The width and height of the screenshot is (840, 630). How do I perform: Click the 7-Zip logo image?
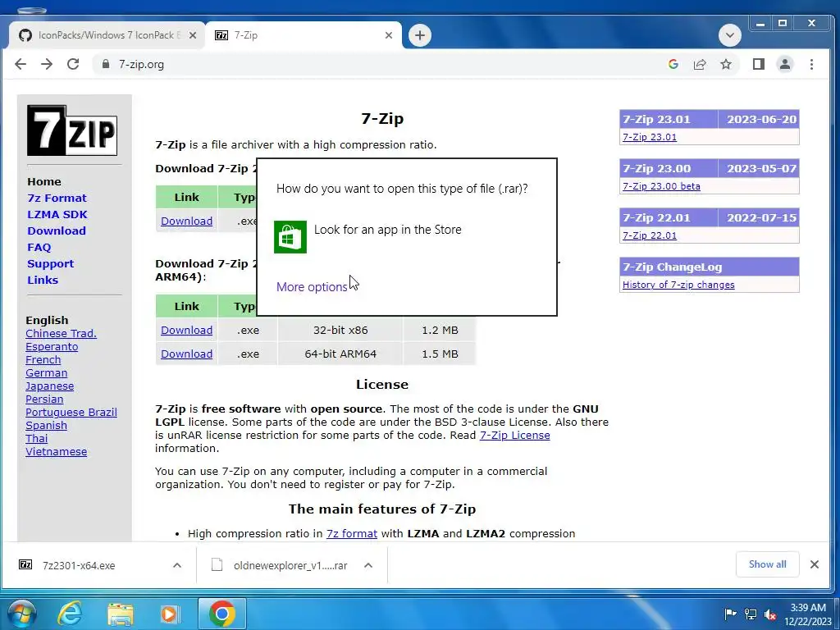click(x=72, y=130)
